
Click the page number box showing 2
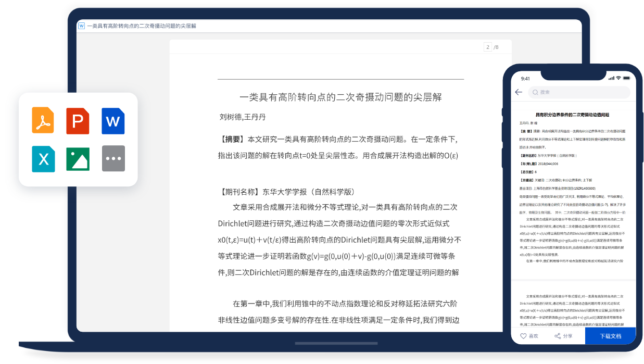488,47
